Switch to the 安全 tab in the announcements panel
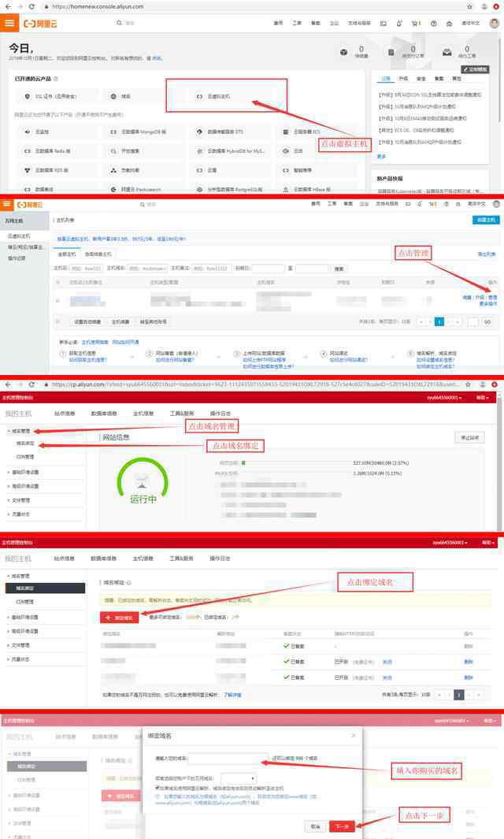This screenshot has height=839, width=504. [421, 79]
